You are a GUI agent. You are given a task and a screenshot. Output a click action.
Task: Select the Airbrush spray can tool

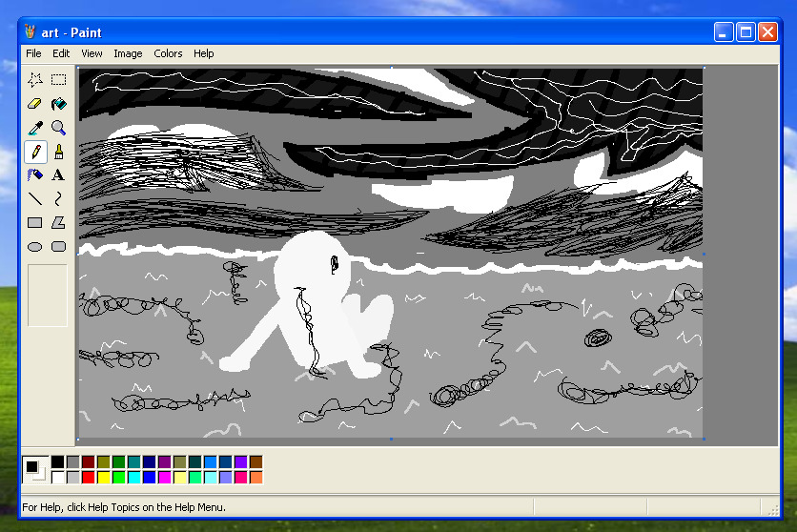coord(35,175)
